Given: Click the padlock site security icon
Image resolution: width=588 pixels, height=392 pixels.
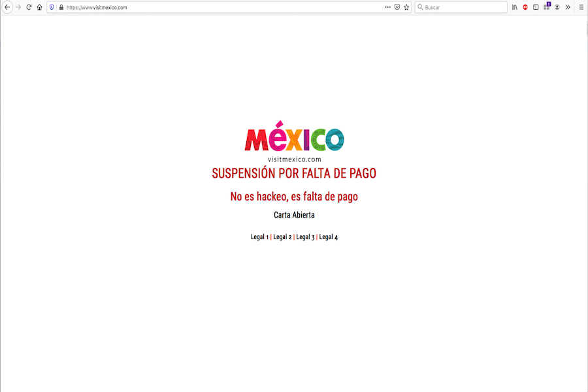Looking at the screenshot, I should coord(61,7).
